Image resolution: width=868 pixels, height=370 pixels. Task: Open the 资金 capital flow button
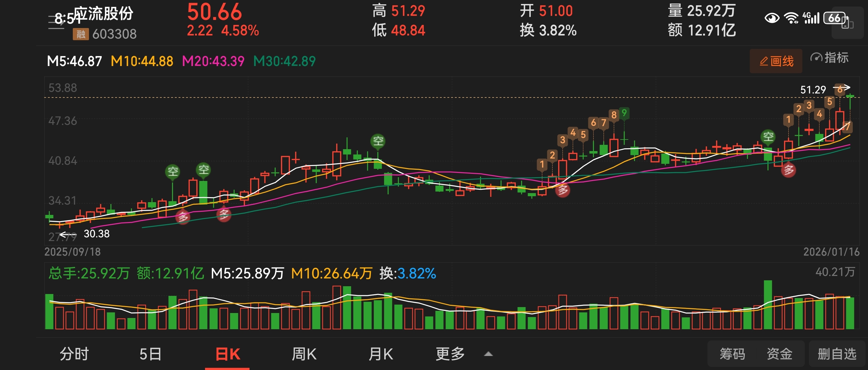[x=779, y=354]
